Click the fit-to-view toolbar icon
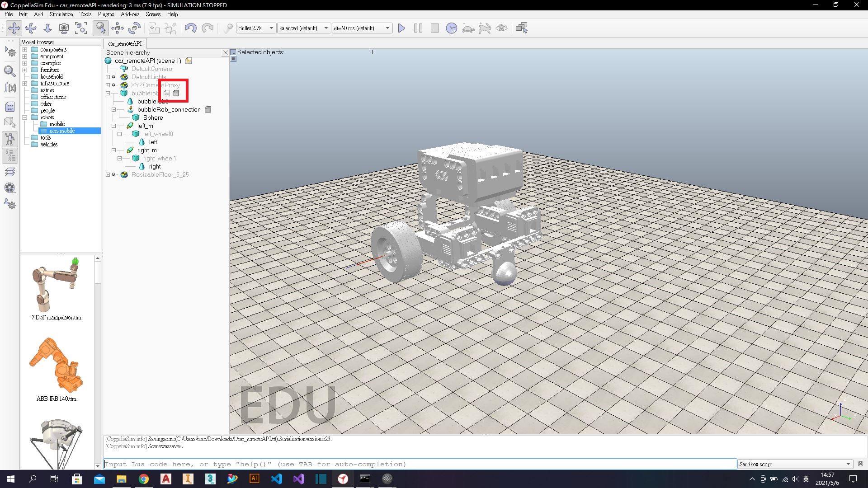 point(81,28)
